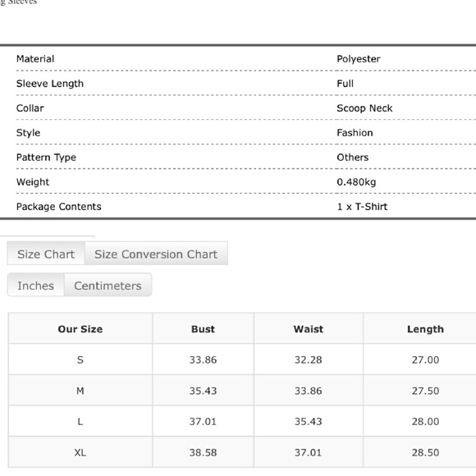Select the Inches unit toggle
This screenshot has width=476, height=476.
pyautogui.click(x=36, y=285)
